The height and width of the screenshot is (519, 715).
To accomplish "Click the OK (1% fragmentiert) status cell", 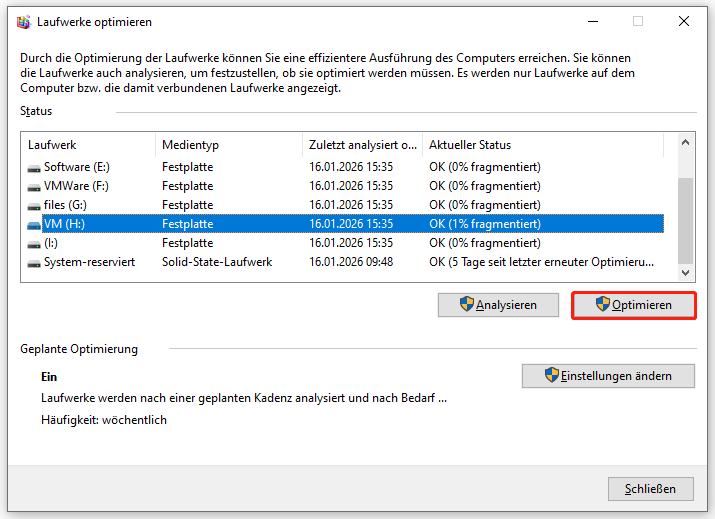I will [485, 224].
